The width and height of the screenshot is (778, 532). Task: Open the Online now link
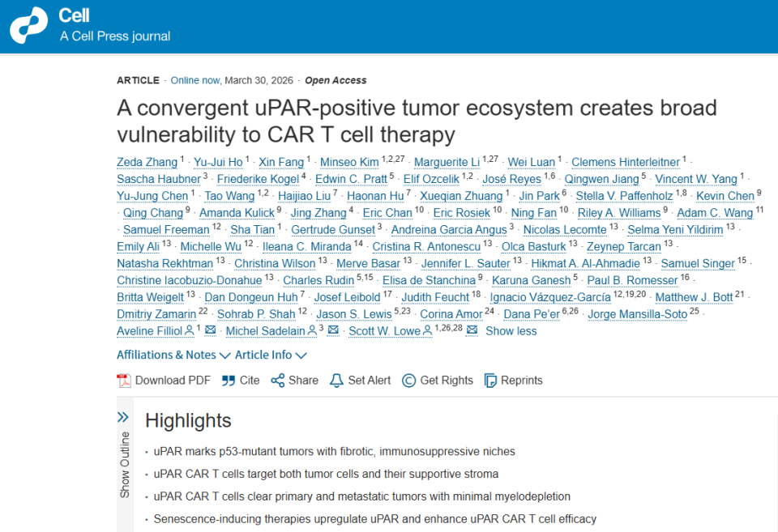pyautogui.click(x=195, y=80)
